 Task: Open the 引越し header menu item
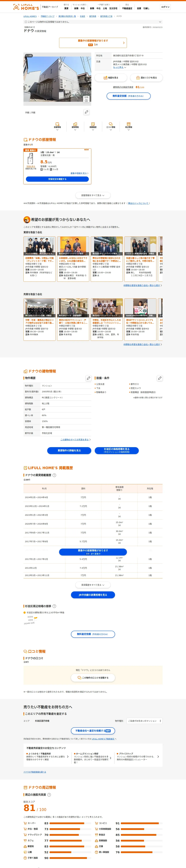tap(146, 8)
